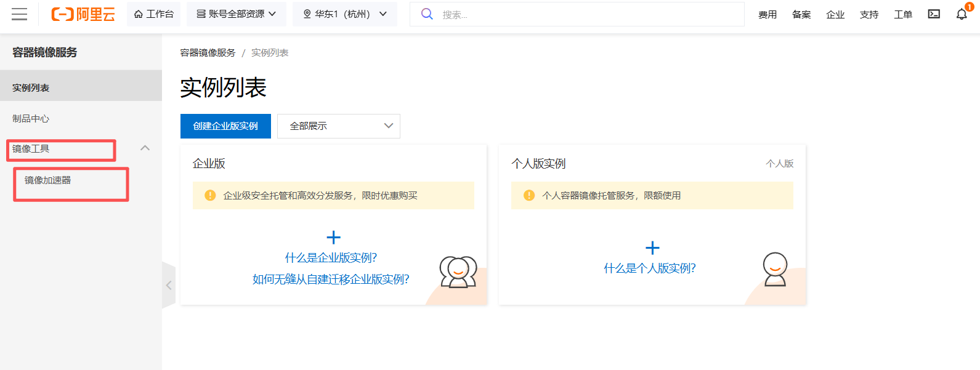Open the 工作台 home workbench
This screenshot has width=980, height=370.
pos(154,14)
